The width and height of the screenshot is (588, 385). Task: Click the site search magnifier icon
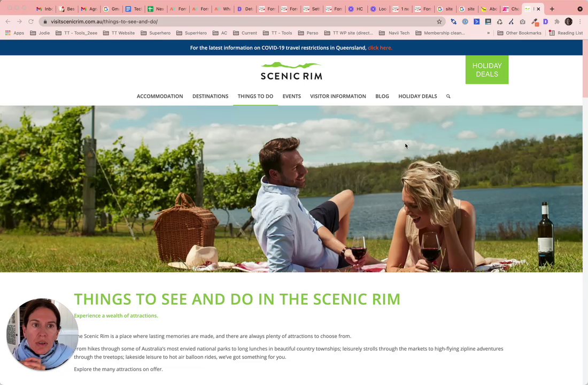(448, 96)
